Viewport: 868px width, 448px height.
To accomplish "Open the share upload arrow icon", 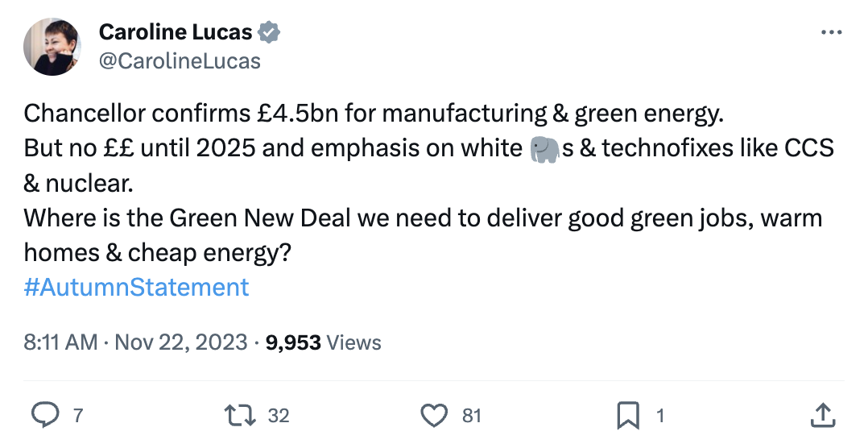I will [x=821, y=416].
